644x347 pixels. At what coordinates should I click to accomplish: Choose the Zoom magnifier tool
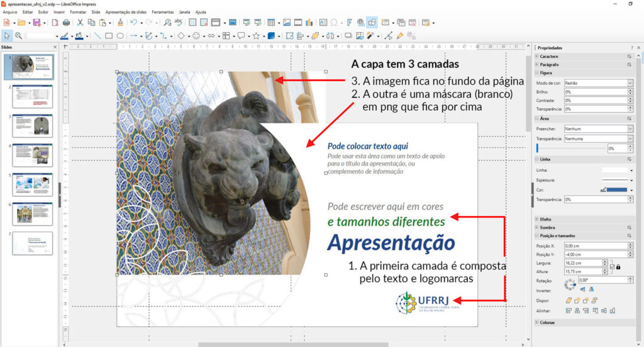point(18,36)
